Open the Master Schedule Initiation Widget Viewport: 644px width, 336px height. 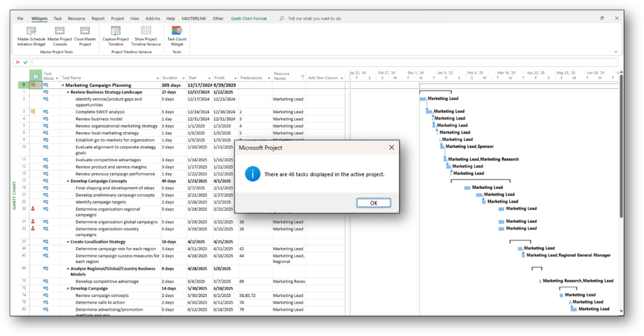coord(31,36)
